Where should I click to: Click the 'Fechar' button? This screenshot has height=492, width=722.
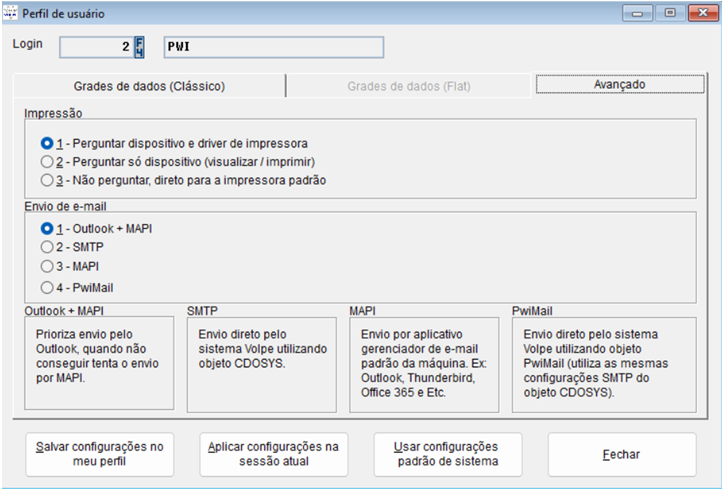pos(622,454)
